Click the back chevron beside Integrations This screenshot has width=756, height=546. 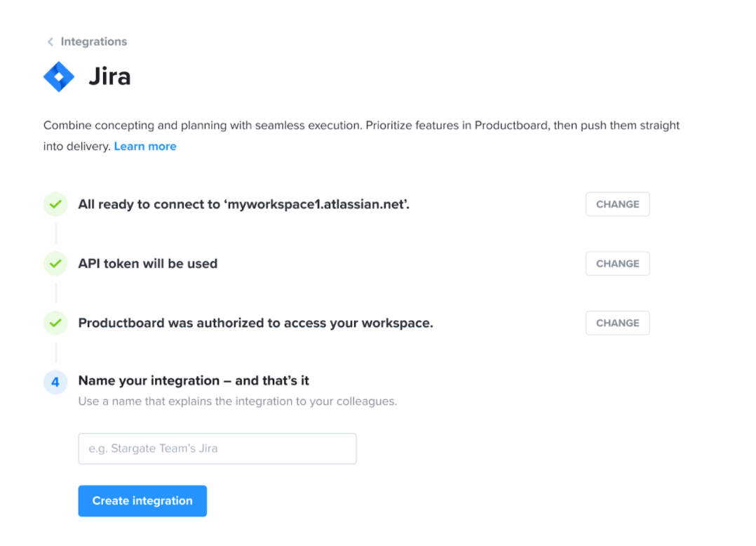[x=50, y=42]
